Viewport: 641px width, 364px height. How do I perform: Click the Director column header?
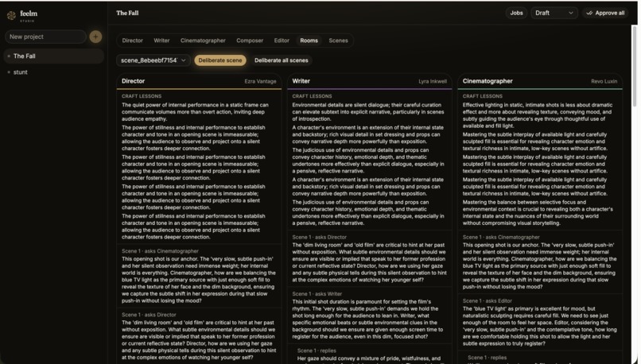(199, 81)
